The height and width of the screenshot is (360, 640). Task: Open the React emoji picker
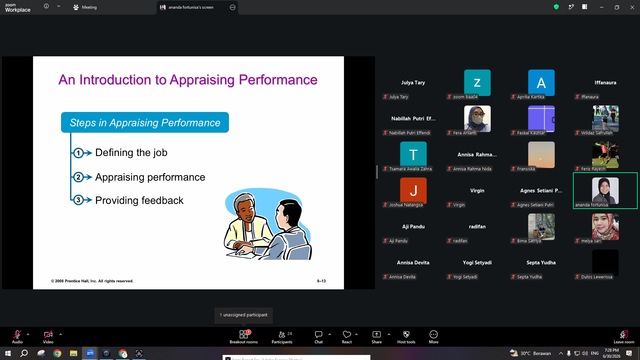pyautogui.click(x=347, y=337)
